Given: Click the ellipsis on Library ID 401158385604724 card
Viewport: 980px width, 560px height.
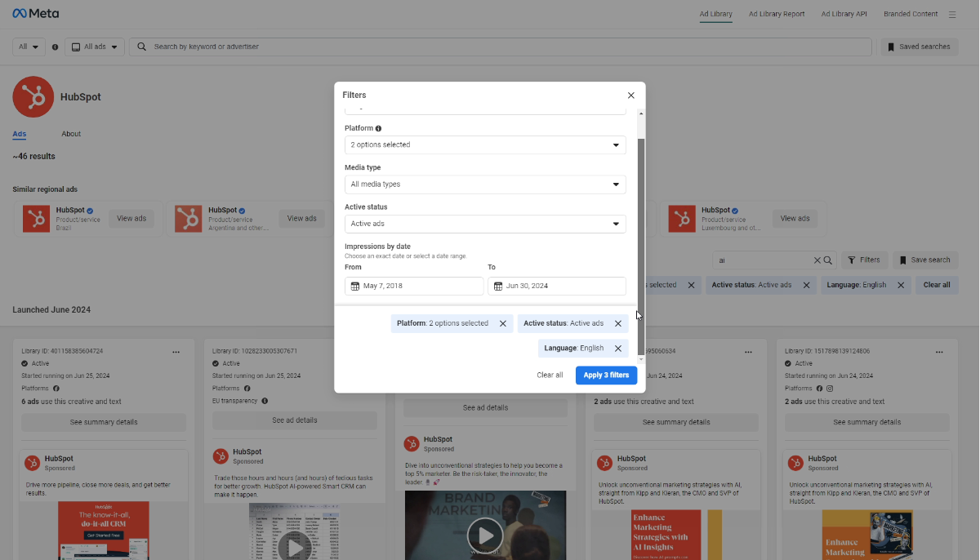Looking at the screenshot, I should tap(176, 351).
